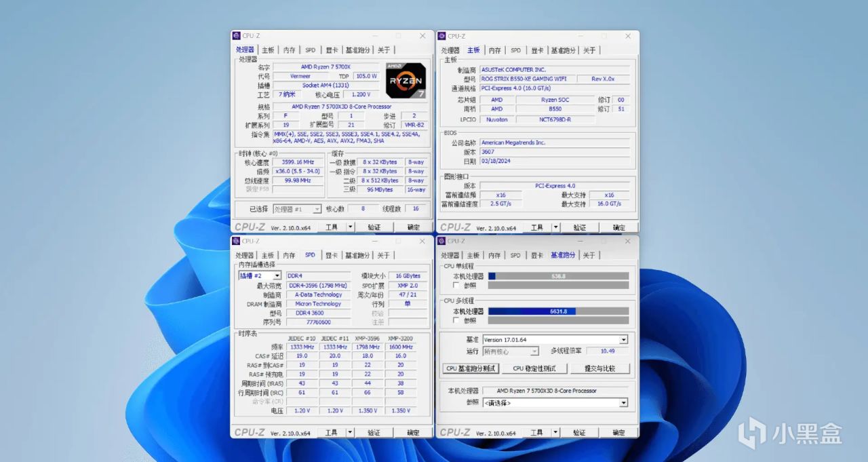The width and height of the screenshot is (868, 462).
Task: Click 工具 button in the motherboard window
Action: pyautogui.click(x=536, y=228)
